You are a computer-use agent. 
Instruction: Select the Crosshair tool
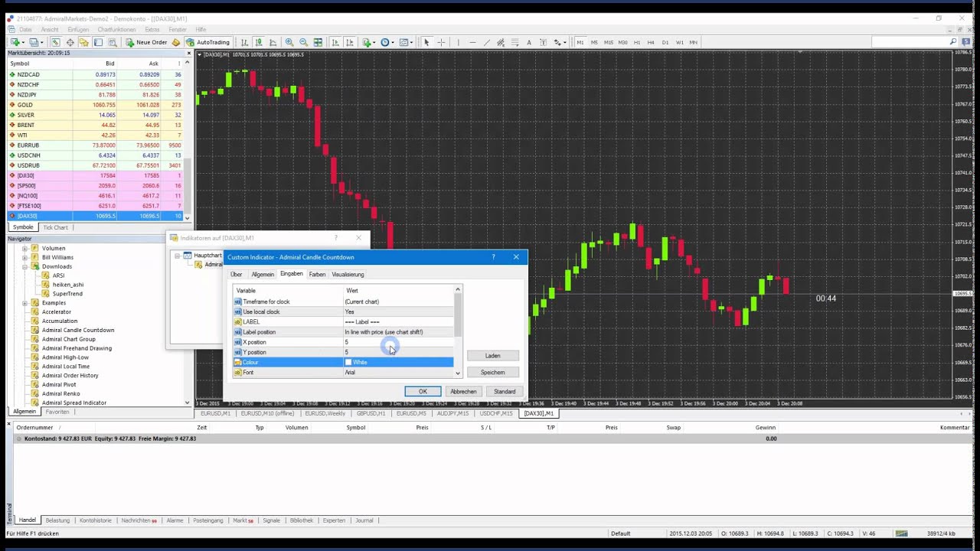tap(441, 42)
